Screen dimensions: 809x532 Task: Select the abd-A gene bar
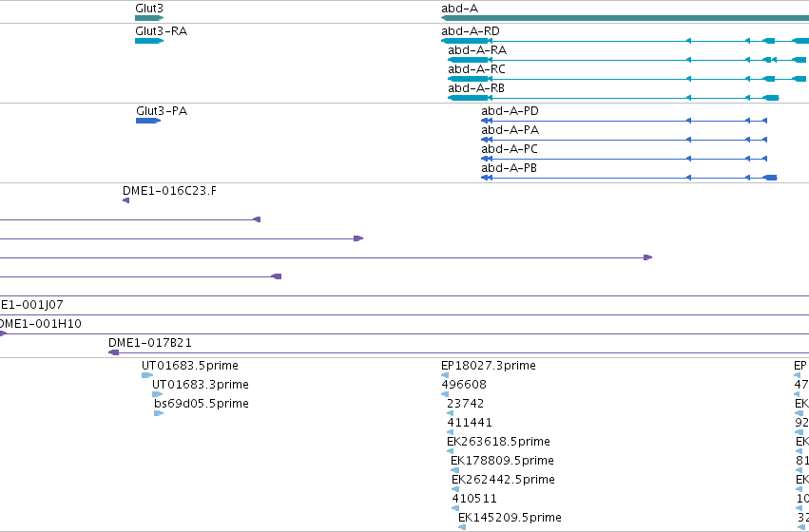point(625,18)
